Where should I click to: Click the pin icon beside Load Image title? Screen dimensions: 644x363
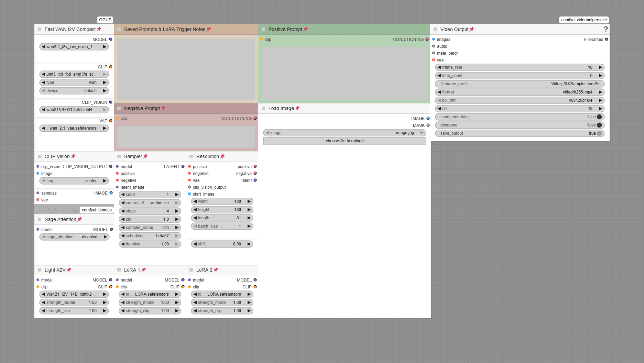point(297,108)
